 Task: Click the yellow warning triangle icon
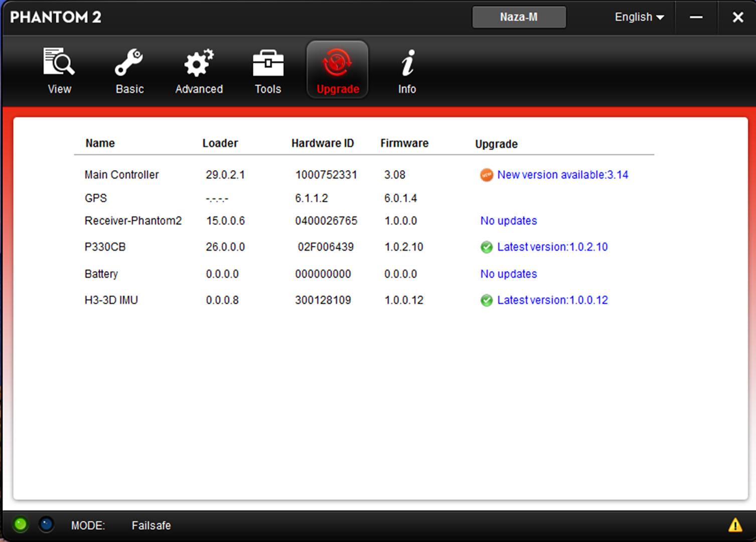[735, 525]
